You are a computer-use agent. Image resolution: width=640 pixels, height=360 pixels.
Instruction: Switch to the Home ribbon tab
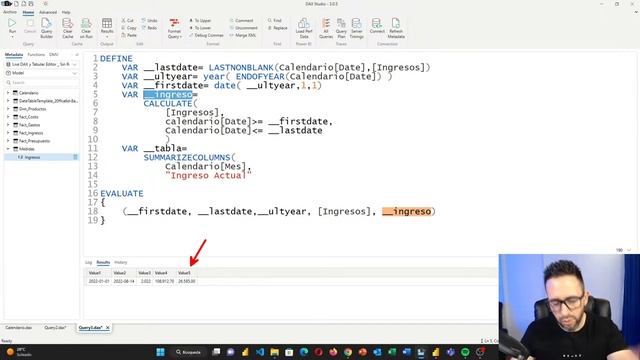28,12
